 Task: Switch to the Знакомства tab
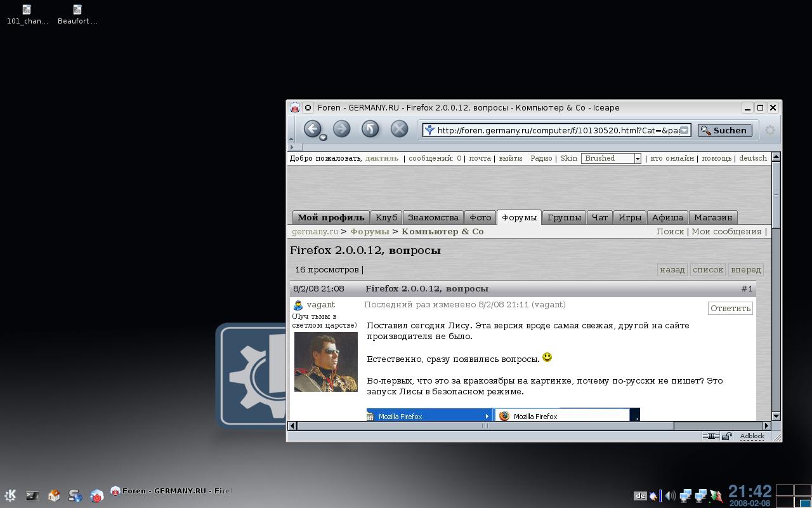(433, 217)
